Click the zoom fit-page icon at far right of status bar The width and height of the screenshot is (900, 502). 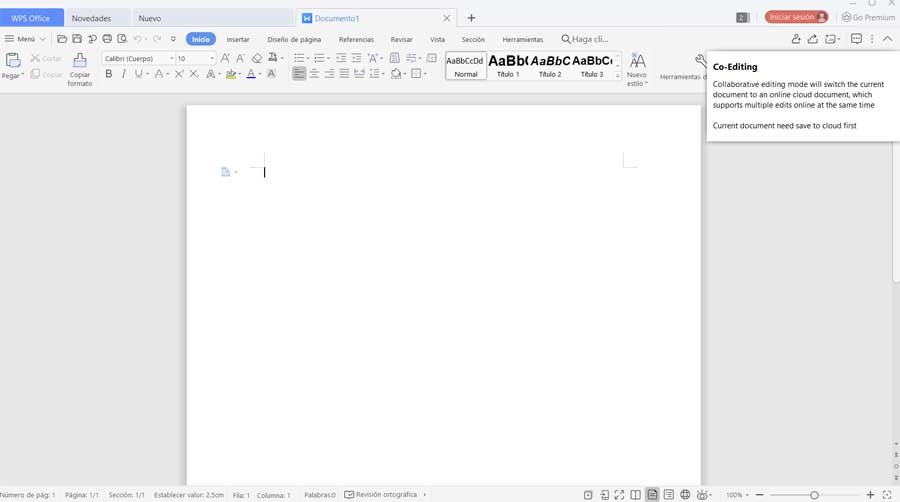pos(887,495)
